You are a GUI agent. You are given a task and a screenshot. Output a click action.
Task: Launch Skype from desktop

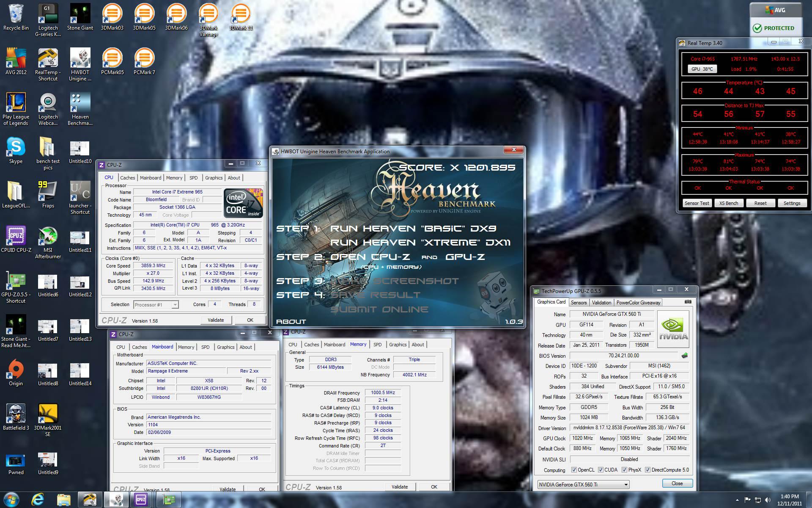click(x=16, y=151)
